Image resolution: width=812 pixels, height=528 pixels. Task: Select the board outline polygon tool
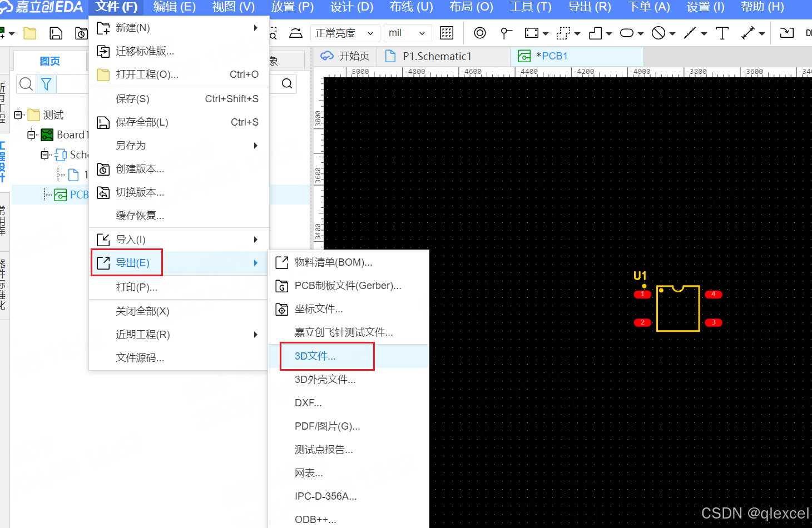[596, 33]
